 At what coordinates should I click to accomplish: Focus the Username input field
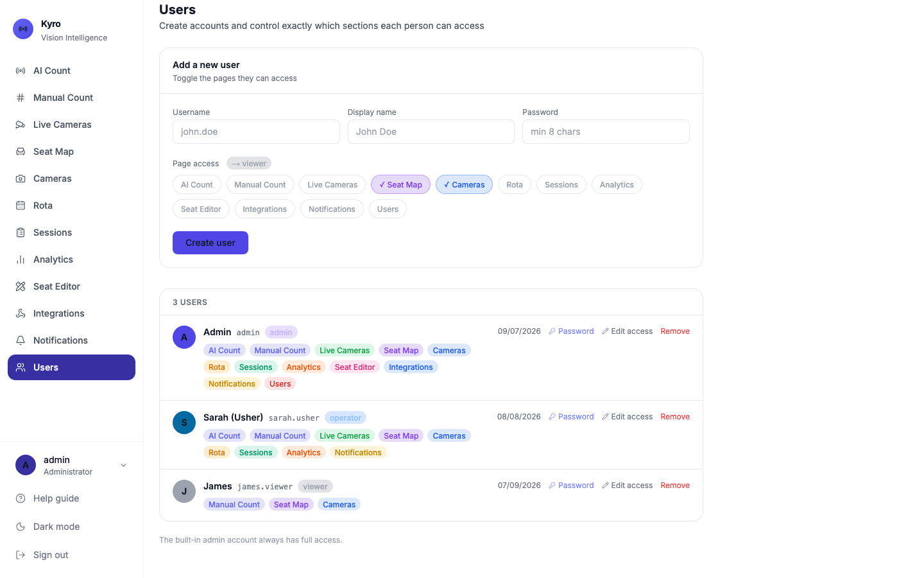[x=256, y=132]
